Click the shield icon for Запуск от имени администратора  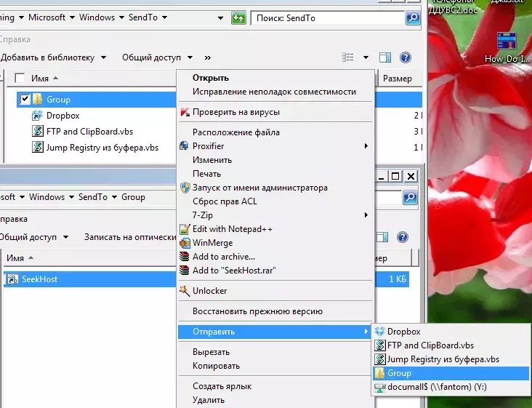[185, 188]
